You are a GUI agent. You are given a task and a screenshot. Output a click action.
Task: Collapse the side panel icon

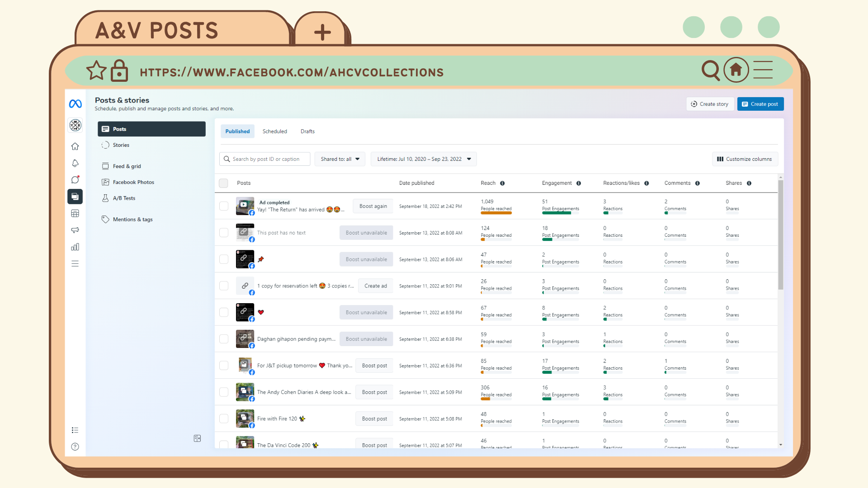[197, 438]
